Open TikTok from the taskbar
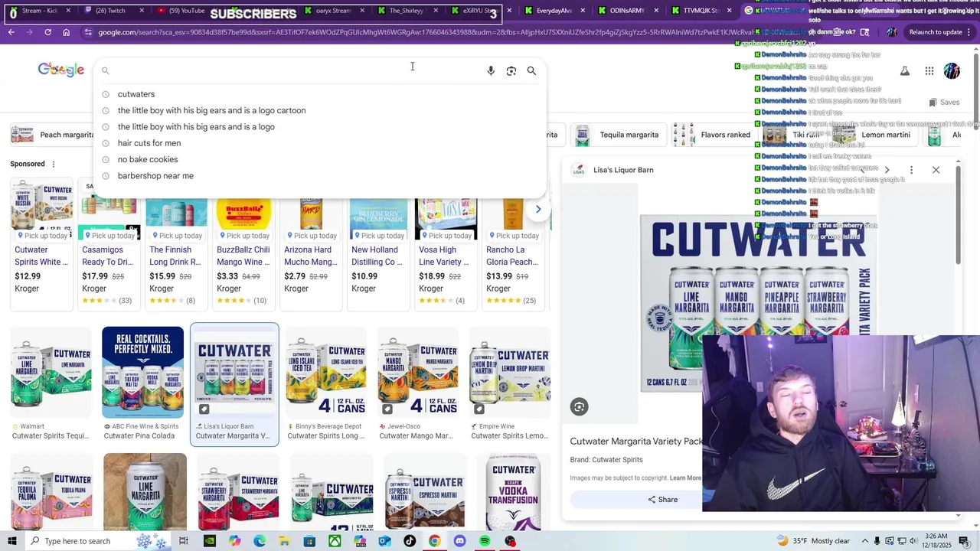The image size is (980, 551). point(410,541)
